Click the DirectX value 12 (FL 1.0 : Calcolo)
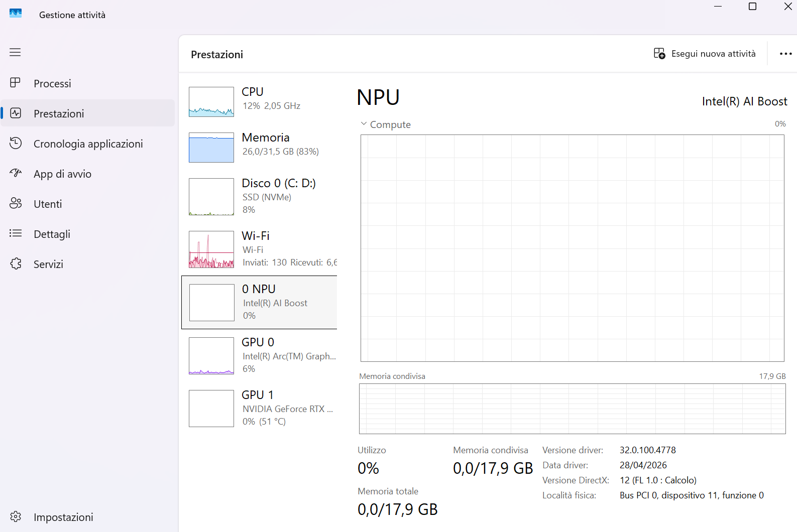Image resolution: width=797 pixels, height=532 pixels. tap(658, 480)
